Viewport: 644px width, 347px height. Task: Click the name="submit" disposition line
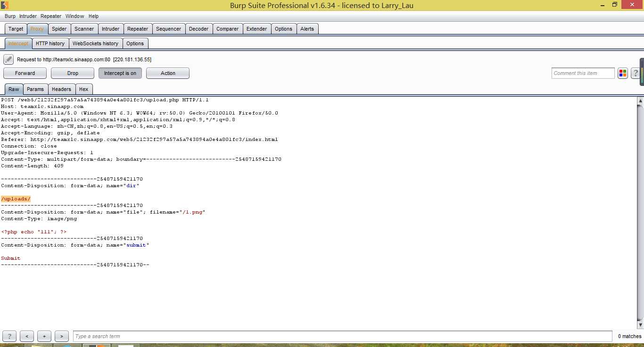coord(75,245)
